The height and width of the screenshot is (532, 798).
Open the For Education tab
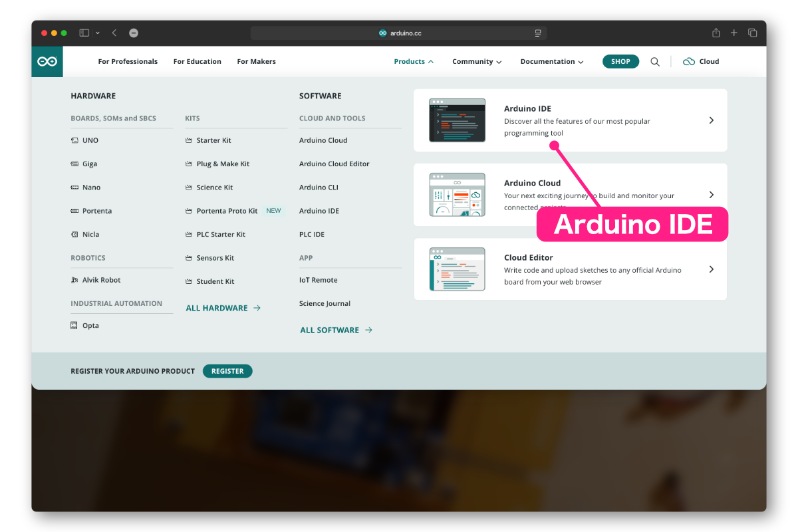[x=198, y=62]
